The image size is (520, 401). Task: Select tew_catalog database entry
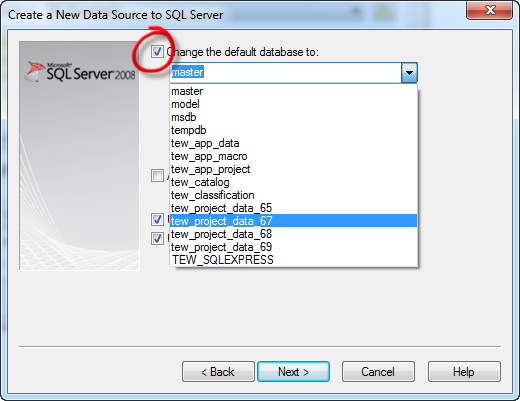coord(293,182)
